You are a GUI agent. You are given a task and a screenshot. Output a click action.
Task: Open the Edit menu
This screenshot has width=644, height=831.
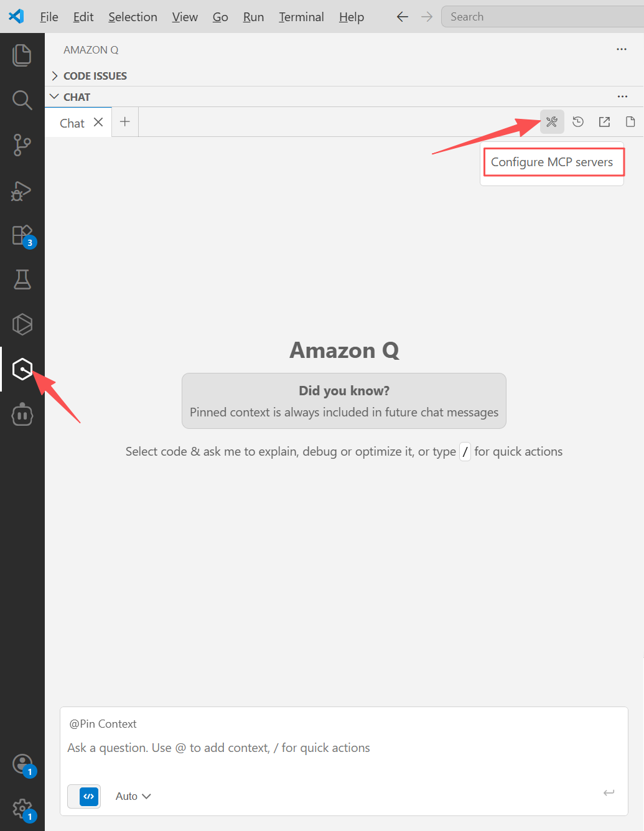click(83, 17)
